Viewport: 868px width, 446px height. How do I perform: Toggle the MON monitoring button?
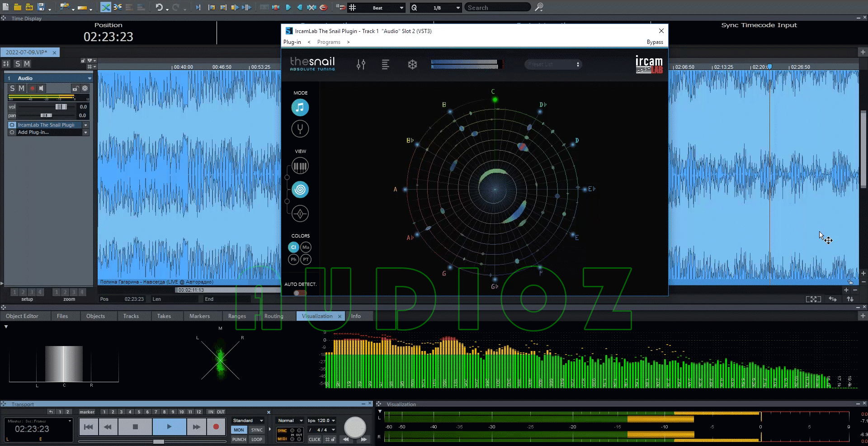(x=239, y=430)
